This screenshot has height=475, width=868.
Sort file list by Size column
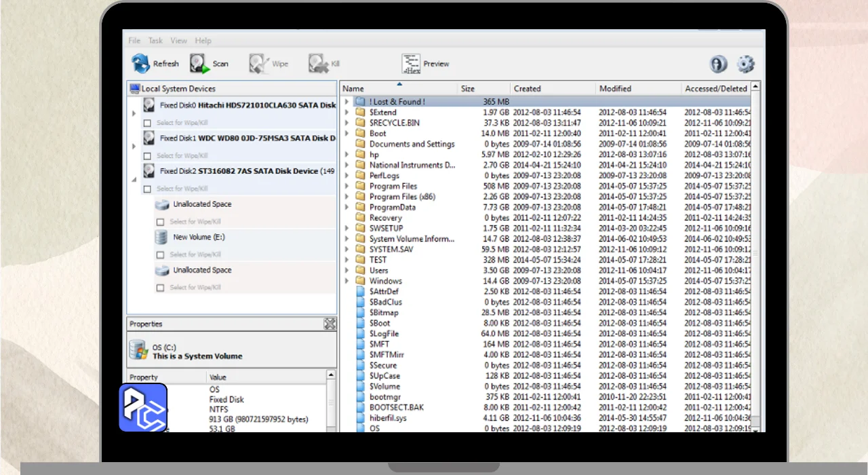[468, 89]
